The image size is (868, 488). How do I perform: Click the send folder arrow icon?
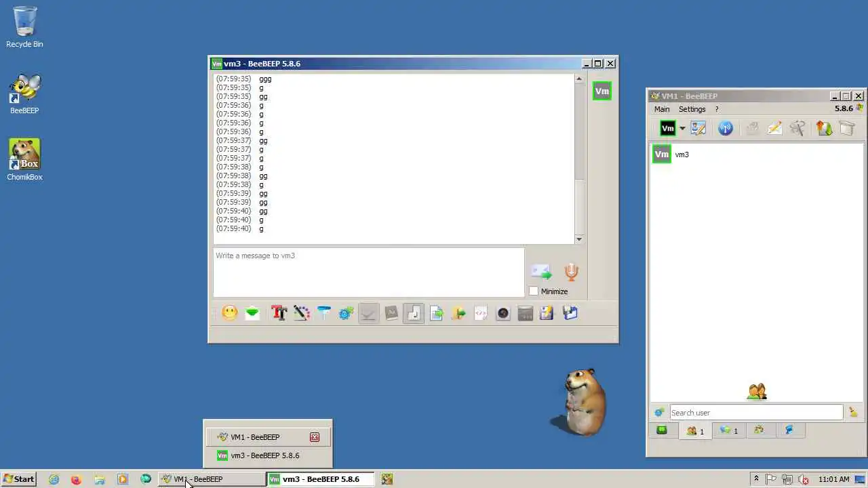(458, 313)
